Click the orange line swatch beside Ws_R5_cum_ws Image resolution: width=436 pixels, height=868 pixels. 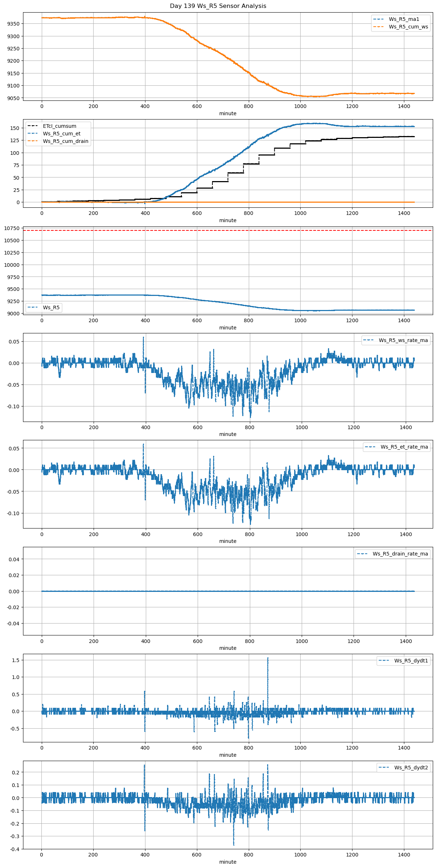click(x=379, y=27)
